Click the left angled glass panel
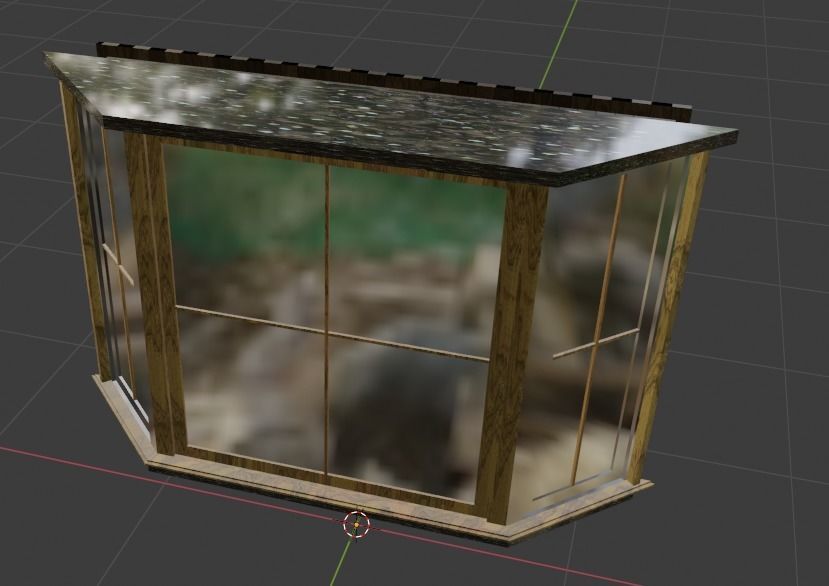 click(x=115, y=300)
